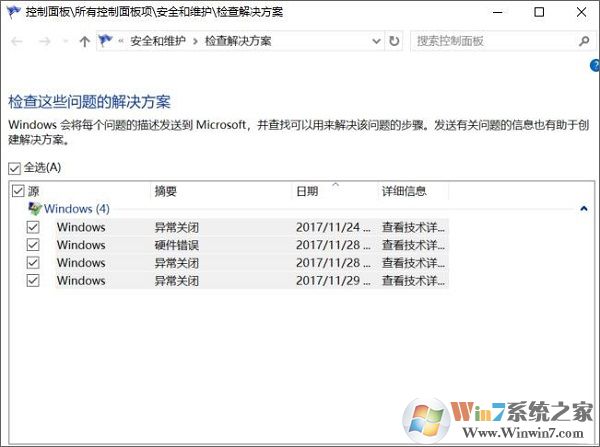Image resolution: width=600 pixels, height=447 pixels.
Task: Sort by the 详细信息 column header
Action: tap(404, 191)
